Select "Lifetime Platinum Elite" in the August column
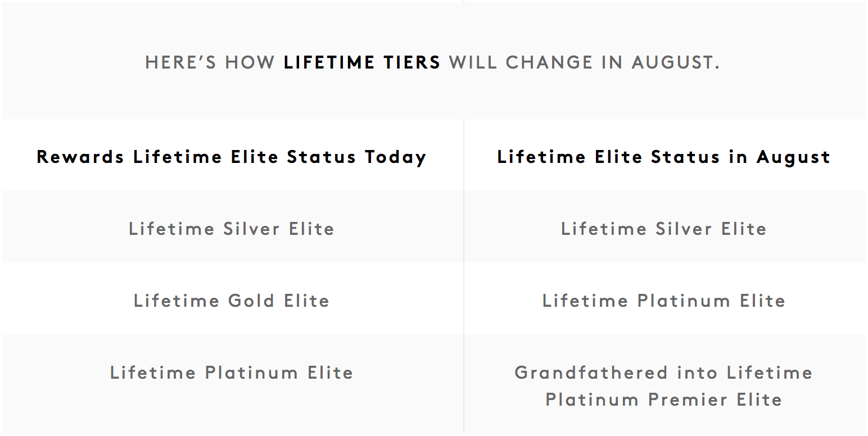 (664, 301)
